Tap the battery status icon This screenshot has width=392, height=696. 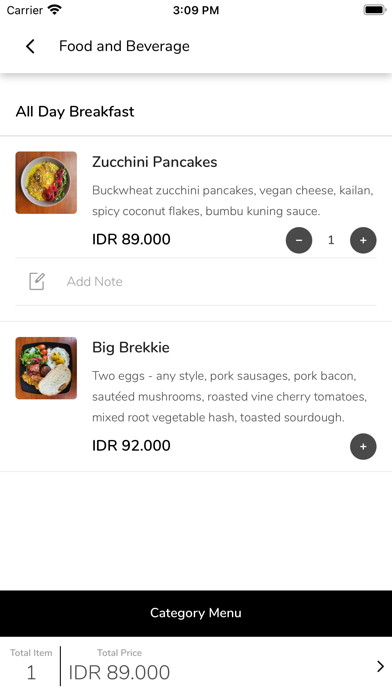click(x=375, y=10)
